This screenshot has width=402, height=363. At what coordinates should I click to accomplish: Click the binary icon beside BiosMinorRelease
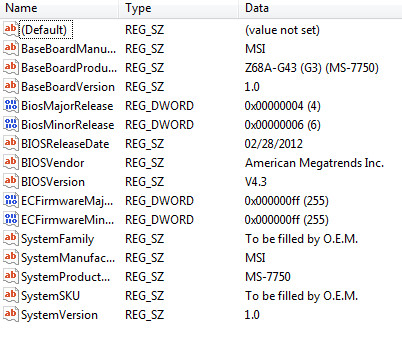[x=10, y=124]
